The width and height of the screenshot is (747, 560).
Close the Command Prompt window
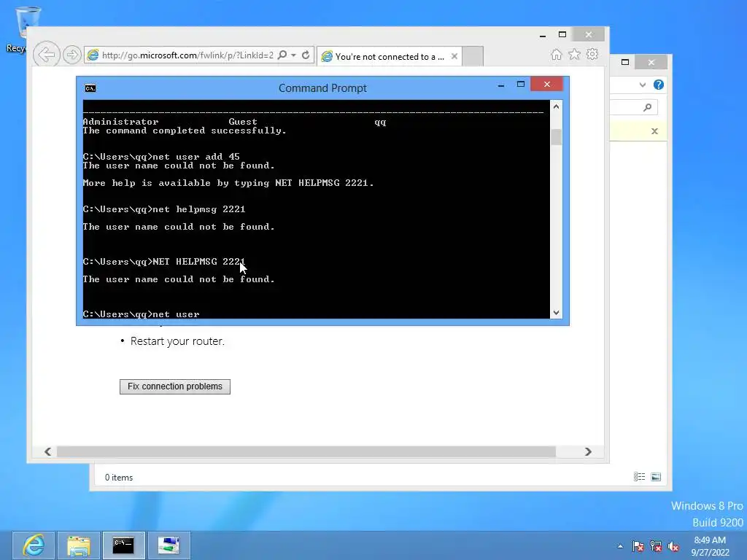click(x=547, y=85)
